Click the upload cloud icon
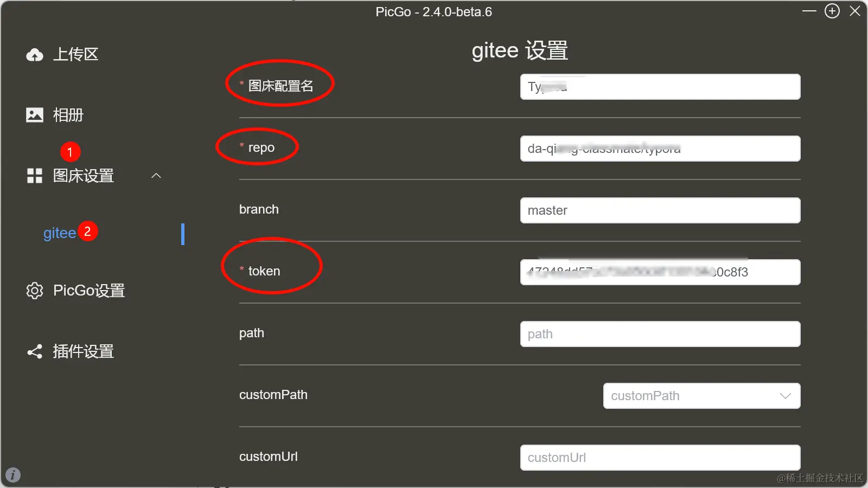868x488 pixels. tap(35, 55)
